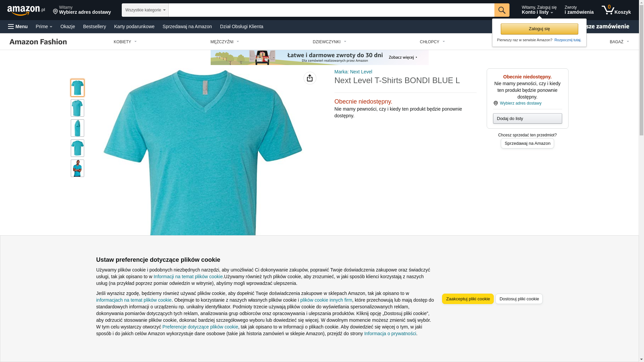This screenshot has height=362, width=644.
Task: Click the Amazon Fashion logo
Action: (38, 42)
